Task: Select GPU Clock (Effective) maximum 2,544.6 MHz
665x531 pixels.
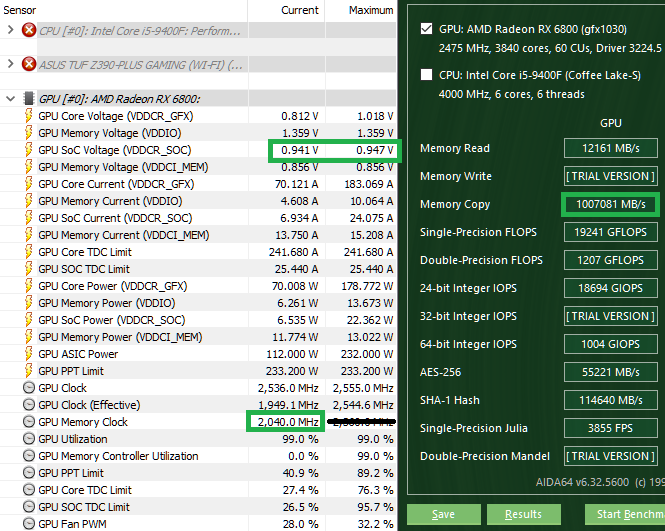Action: click(x=363, y=405)
